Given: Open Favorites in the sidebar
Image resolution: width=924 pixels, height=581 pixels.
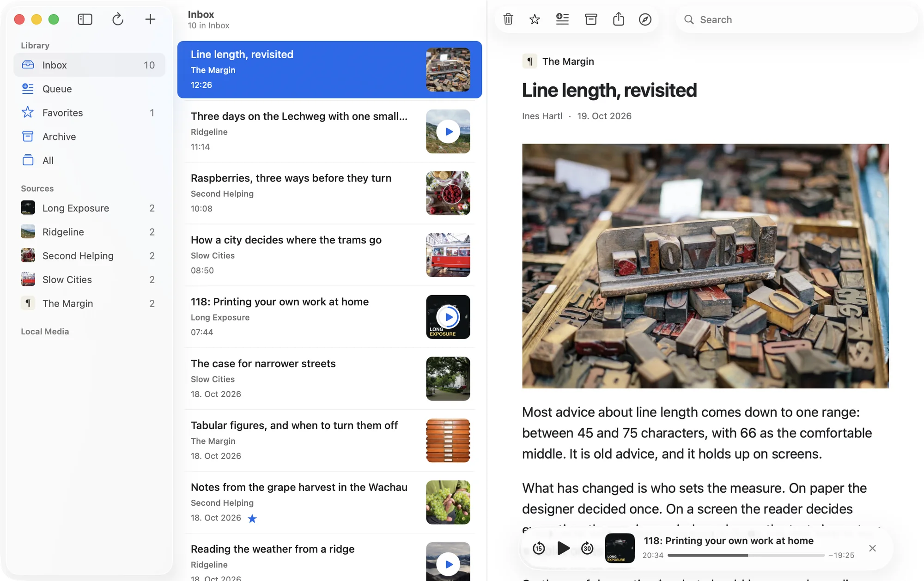Looking at the screenshot, I should click(x=89, y=113).
